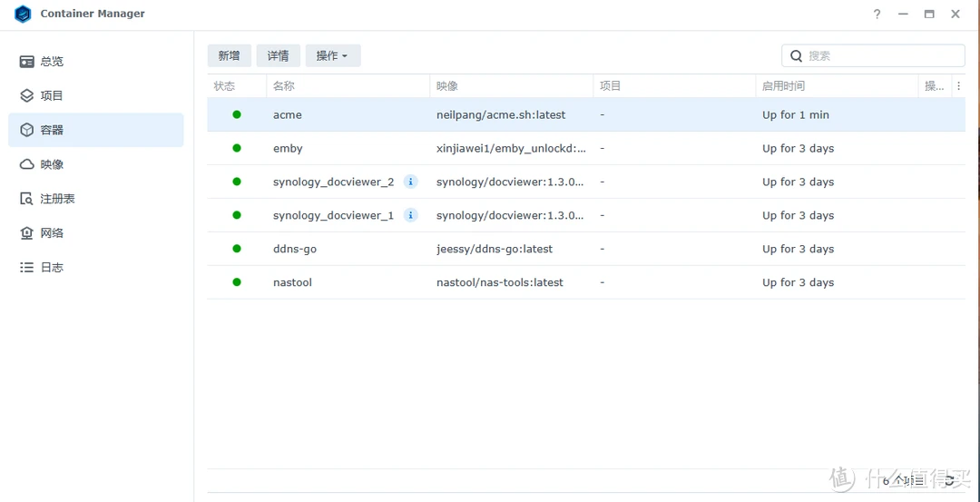Select the synology_docviewer_2 container name
Screen dimensions: 980x502
tap(334, 182)
